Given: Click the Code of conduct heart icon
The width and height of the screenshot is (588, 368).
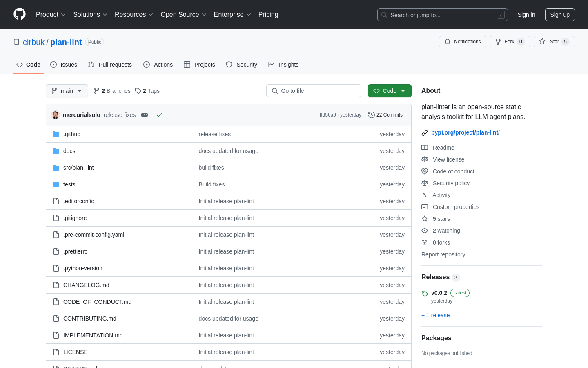Looking at the screenshot, I should tap(425, 171).
